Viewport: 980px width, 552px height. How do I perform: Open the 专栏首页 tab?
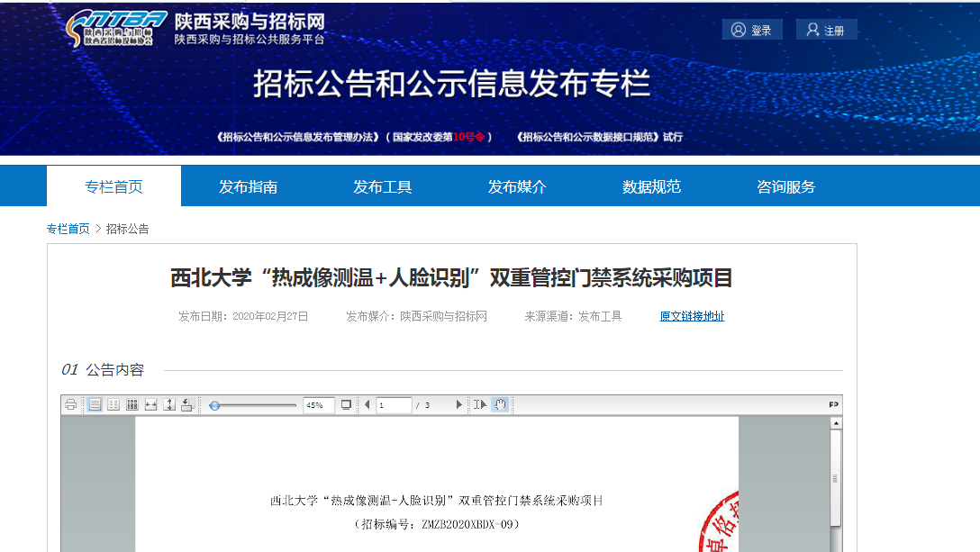pyautogui.click(x=113, y=186)
